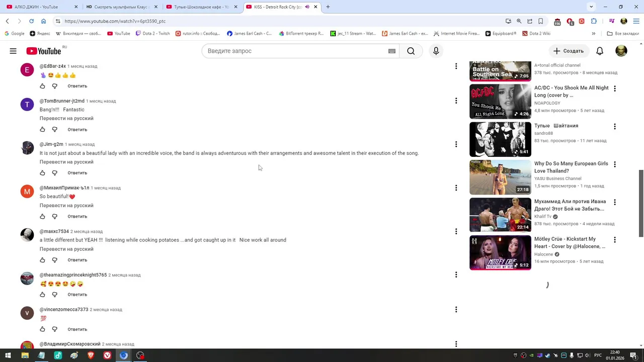Open options menu for @Jim-g2m comment
This screenshot has height=362, width=644.
click(456, 144)
